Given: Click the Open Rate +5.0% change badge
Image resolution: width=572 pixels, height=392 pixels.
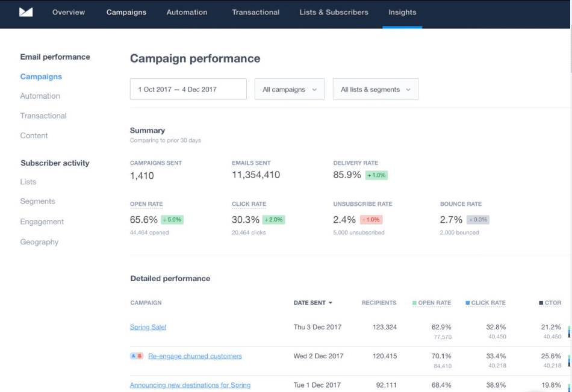Looking at the screenshot, I should coord(172,220).
